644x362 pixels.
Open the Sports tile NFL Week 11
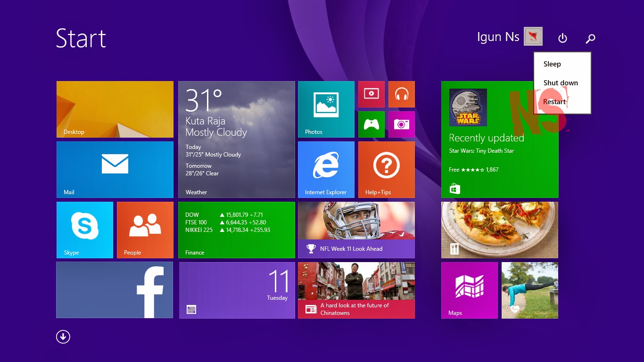(x=356, y=230)
